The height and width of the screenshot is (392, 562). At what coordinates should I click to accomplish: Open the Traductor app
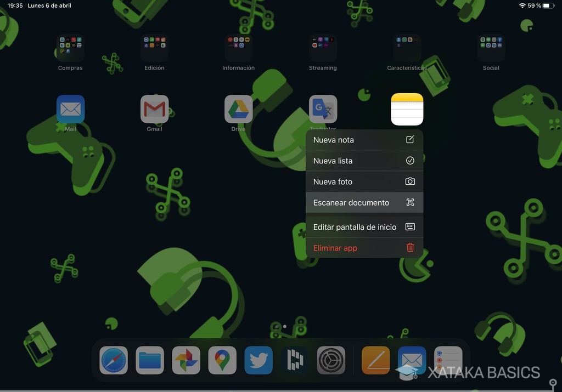point(323,109)
